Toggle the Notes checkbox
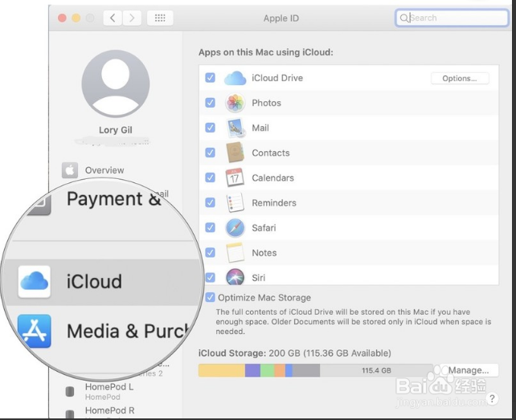This screenshot has height=420, width=516. coord(210,253)
